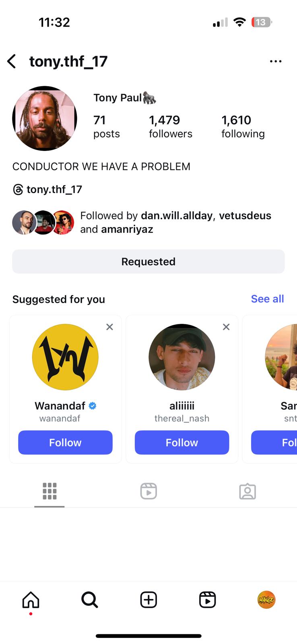Follow the thereal_nash account
297x644 pixels.
pos(181,442)
